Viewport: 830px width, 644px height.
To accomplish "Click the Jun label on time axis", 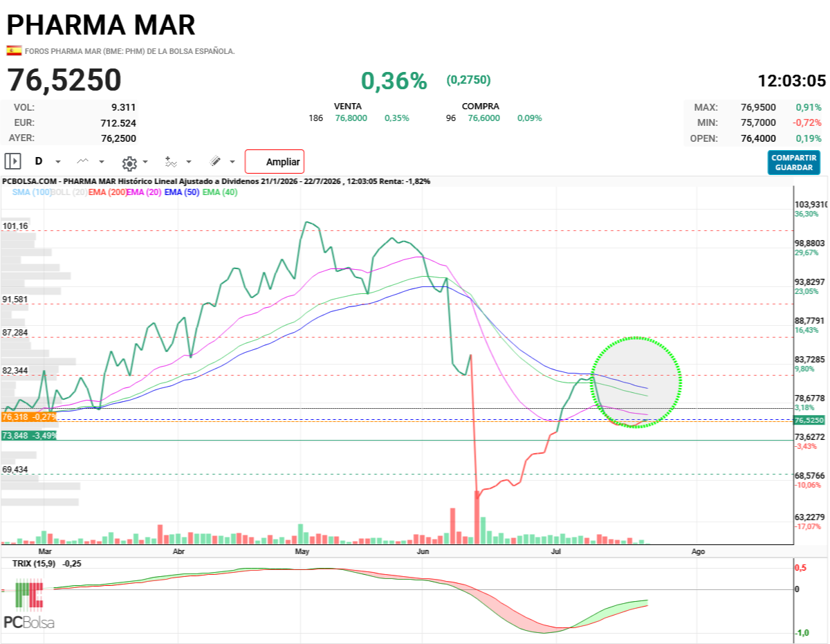I will pyautogui.click(x=424, y=552).
